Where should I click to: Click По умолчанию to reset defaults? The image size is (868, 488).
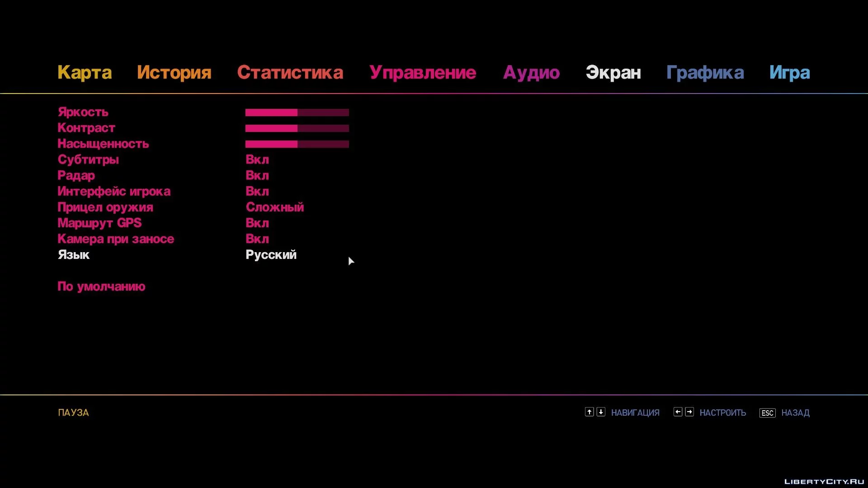click(x=101, y=286)
